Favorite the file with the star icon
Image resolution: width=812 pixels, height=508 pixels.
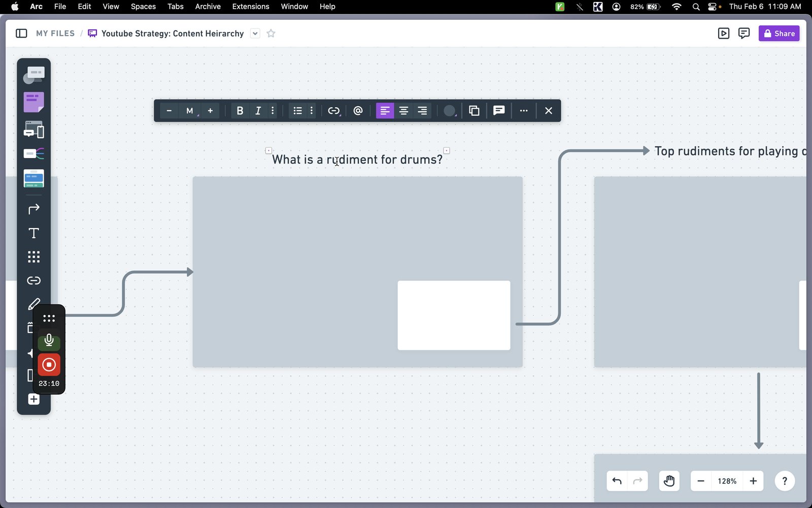(271, 34)
